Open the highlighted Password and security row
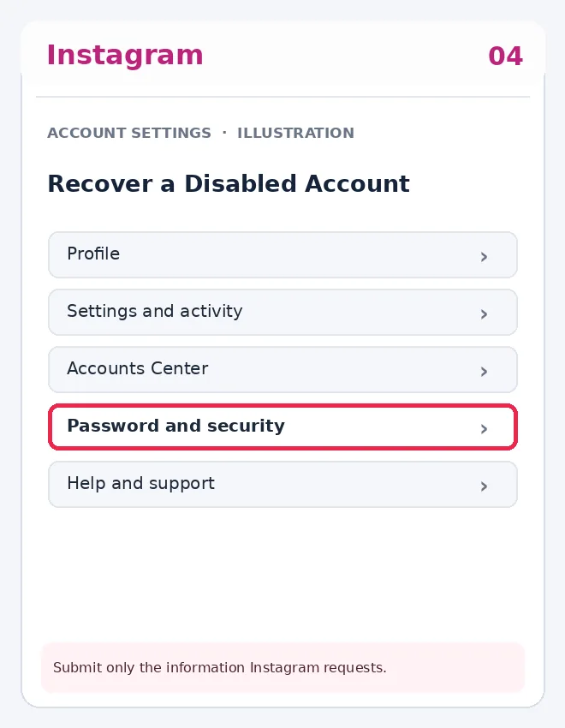The width and height of the screenshot is (565, 728). point(282,427)
